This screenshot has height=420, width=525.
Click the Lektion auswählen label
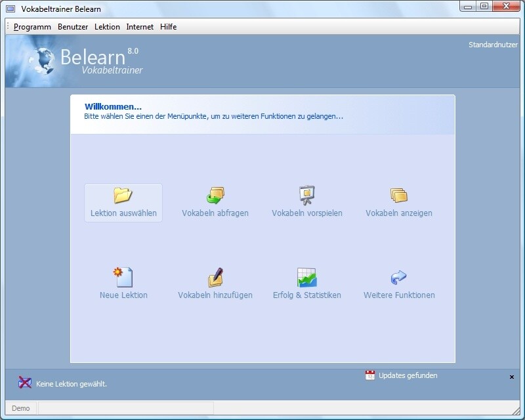click(123, 213)
